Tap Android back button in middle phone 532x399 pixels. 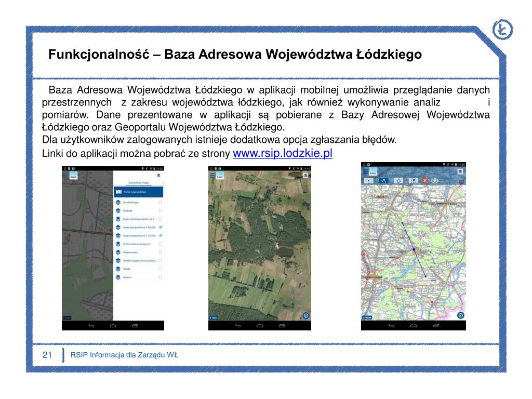(238, 326)
